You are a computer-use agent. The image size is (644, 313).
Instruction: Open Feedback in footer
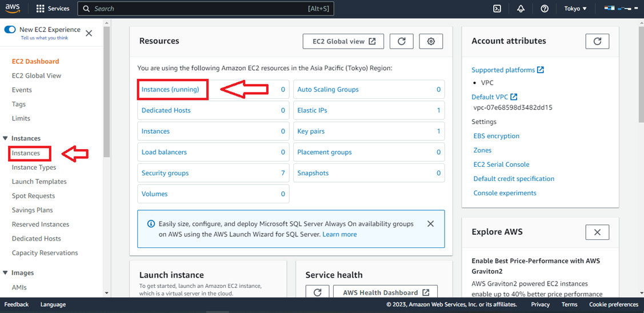(17, 304)
